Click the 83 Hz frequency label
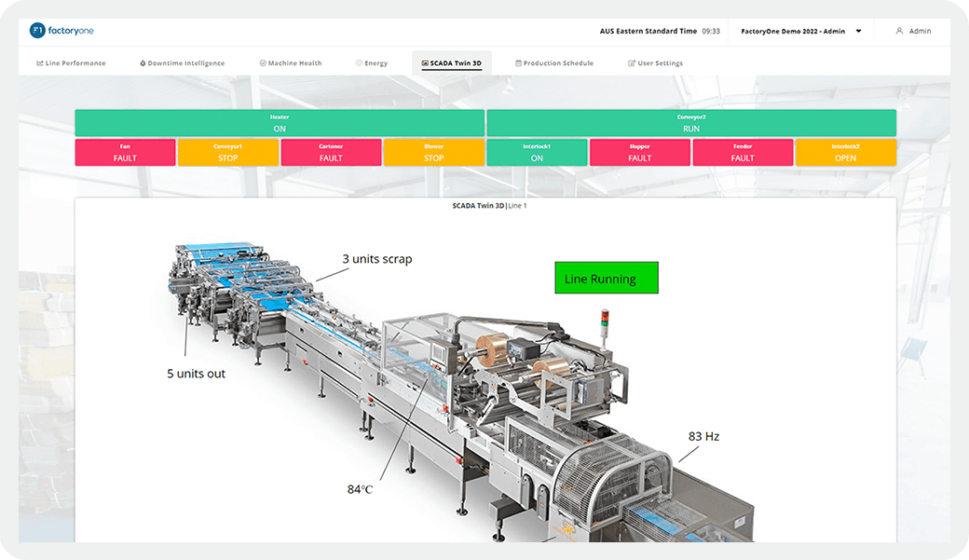 703,436
